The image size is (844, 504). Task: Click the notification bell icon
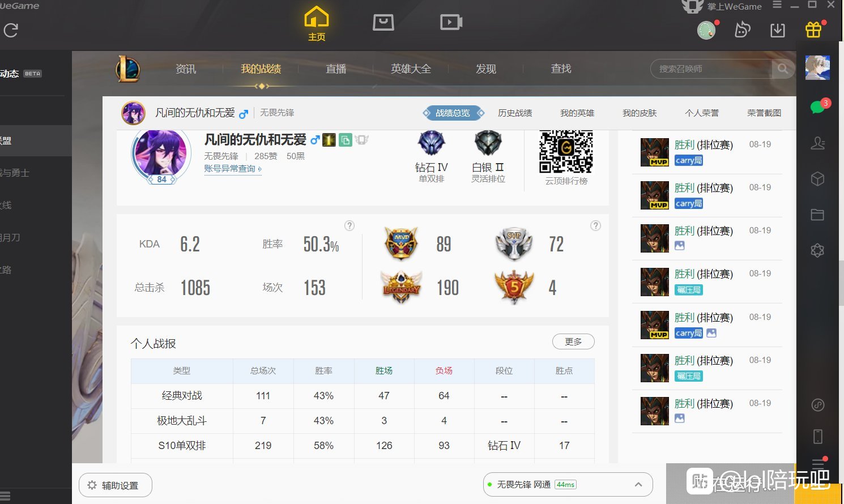pyautogui.click(x=742, y=30)
